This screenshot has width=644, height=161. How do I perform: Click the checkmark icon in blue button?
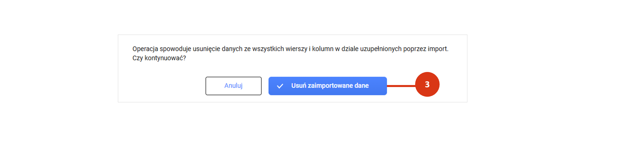coord(280,86)
